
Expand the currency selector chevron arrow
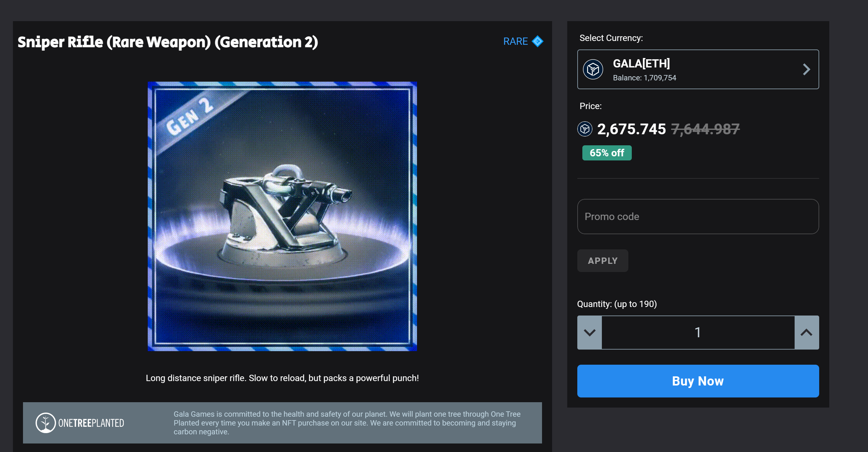coord(806,69)
